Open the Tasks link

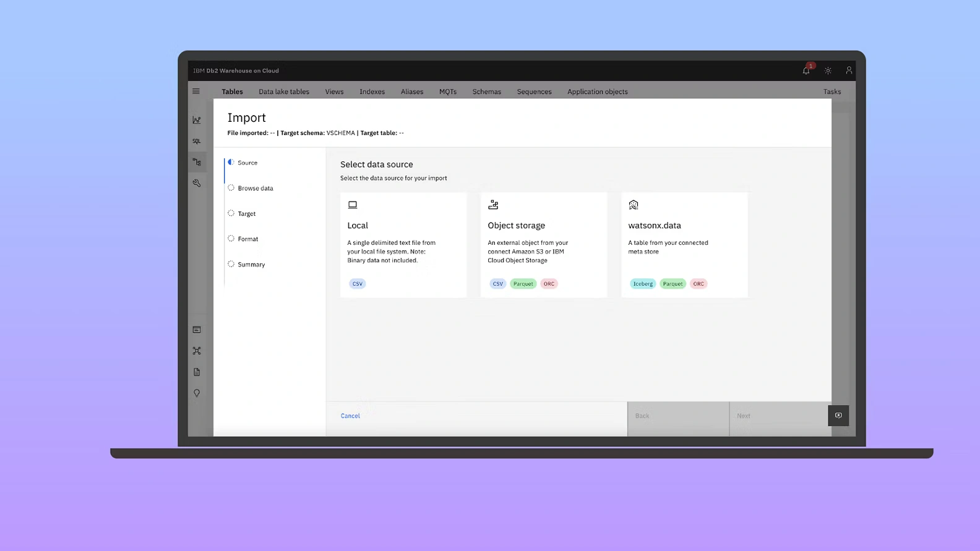pos(832,92)
